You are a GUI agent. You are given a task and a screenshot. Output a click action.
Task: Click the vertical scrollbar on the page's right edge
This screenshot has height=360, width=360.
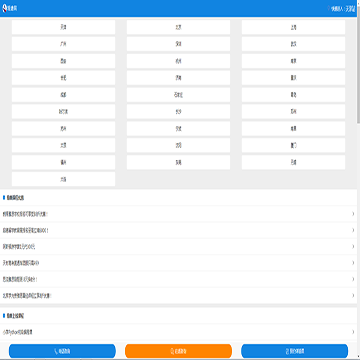click(x=358, y=70)
